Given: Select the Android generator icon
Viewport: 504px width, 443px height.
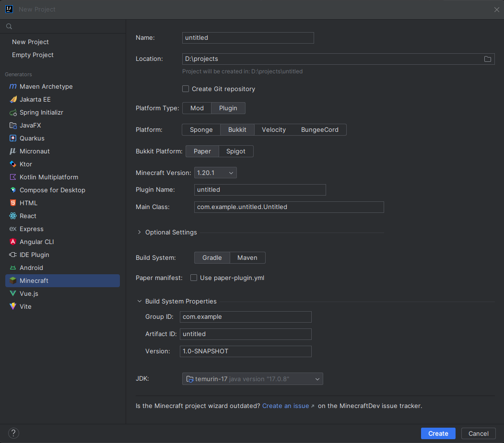Looking at the screenshot, I should (13, 268).
